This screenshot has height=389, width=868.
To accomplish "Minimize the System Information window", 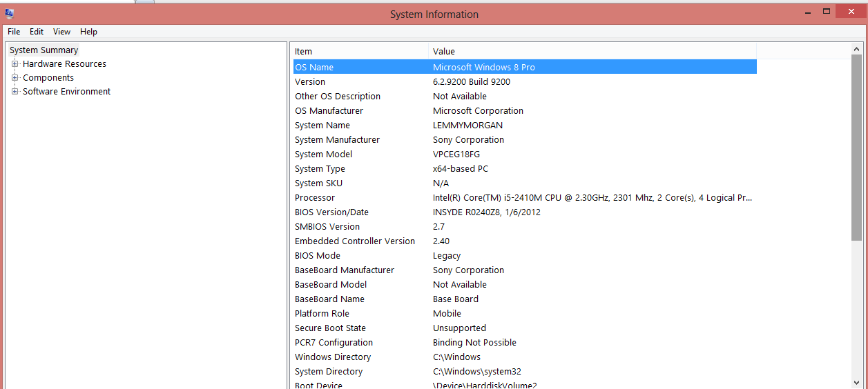I will [807, 11].
